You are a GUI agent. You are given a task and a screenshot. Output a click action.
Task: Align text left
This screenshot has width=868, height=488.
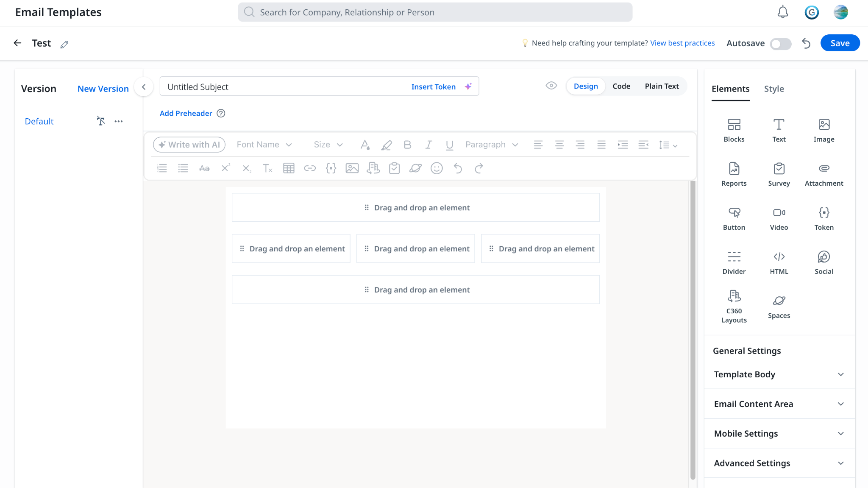[x=538, y=145]
